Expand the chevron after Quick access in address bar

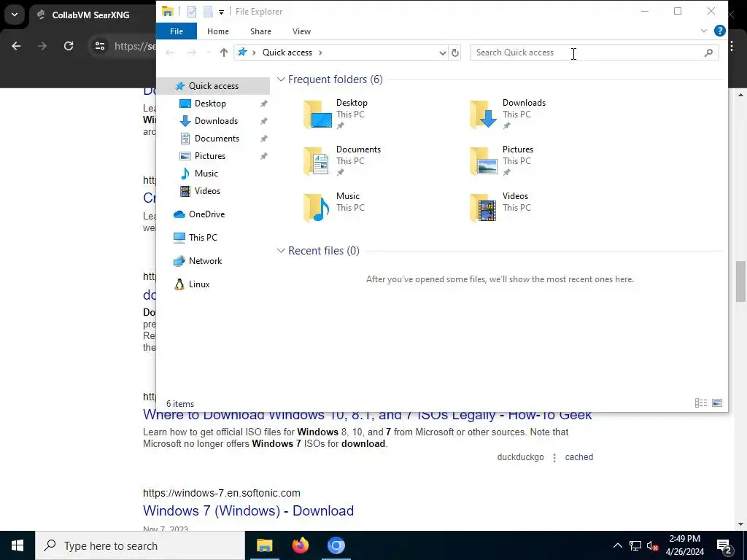coord(321,52)
